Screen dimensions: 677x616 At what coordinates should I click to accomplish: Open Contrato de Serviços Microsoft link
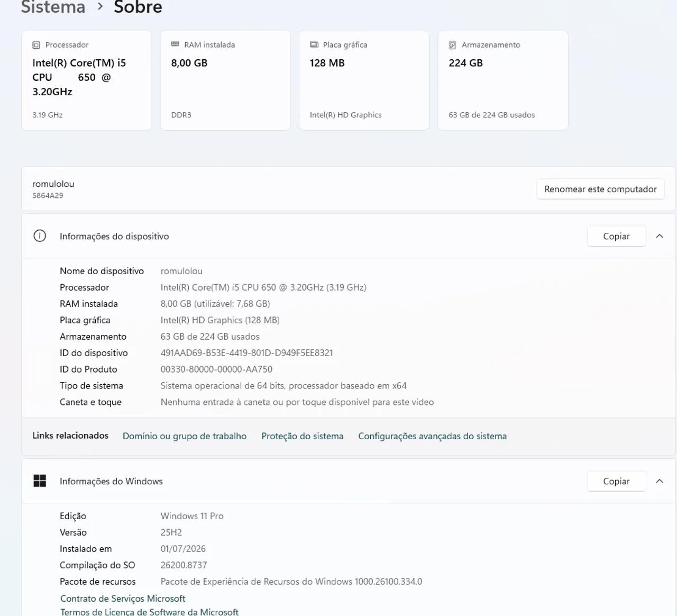tap(123, 599)
